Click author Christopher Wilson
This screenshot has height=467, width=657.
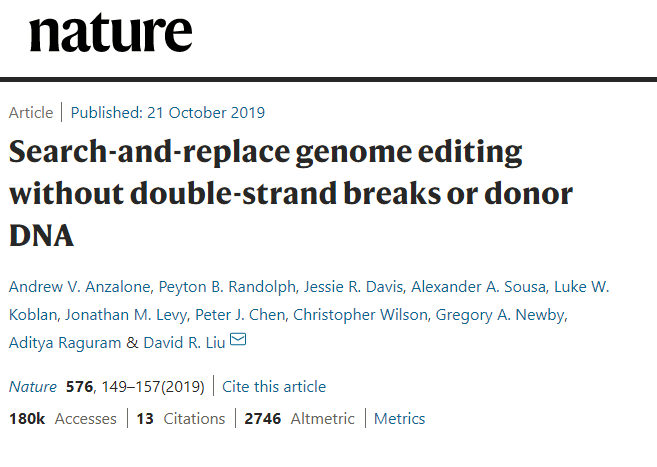coord(360,315)
